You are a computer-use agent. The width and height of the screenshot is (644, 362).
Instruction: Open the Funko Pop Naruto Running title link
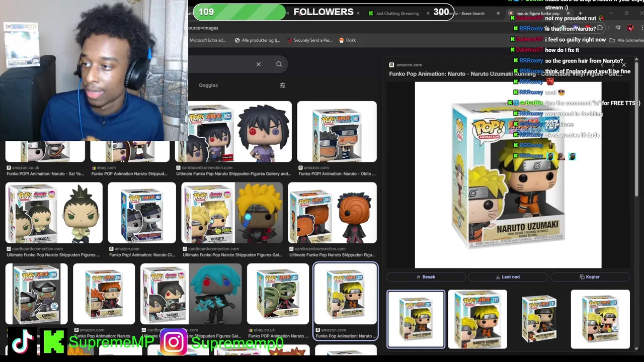[506, 74]
